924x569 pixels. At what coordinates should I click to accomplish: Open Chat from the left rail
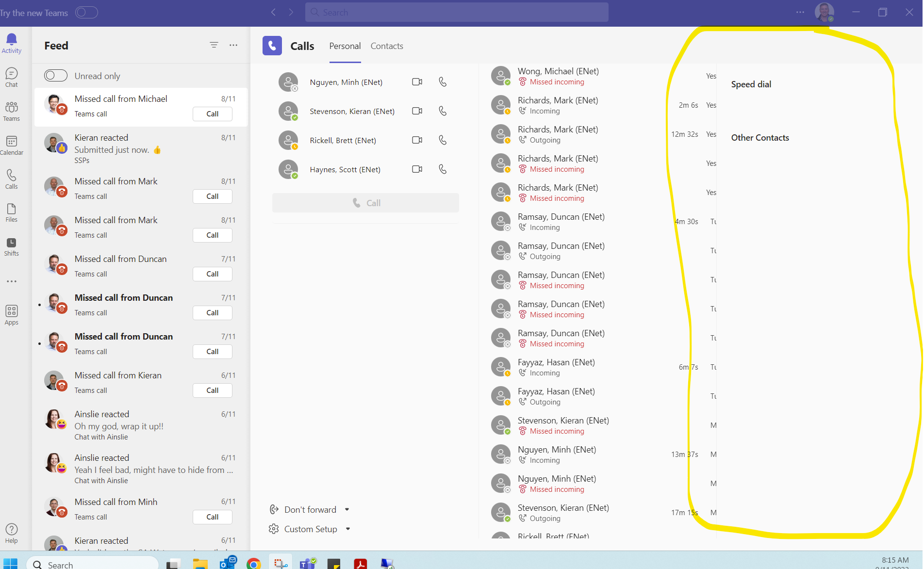[12, 78]
